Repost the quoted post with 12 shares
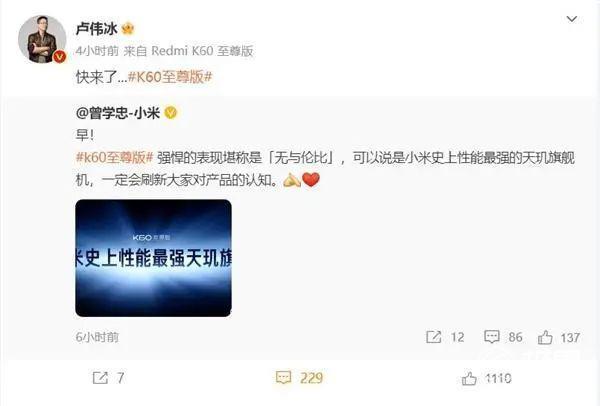This screenshot has height=406, width=600. pos(445,337)
